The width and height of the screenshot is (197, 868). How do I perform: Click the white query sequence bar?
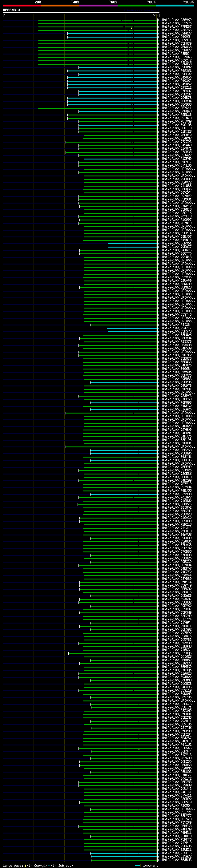click(81, 13)
